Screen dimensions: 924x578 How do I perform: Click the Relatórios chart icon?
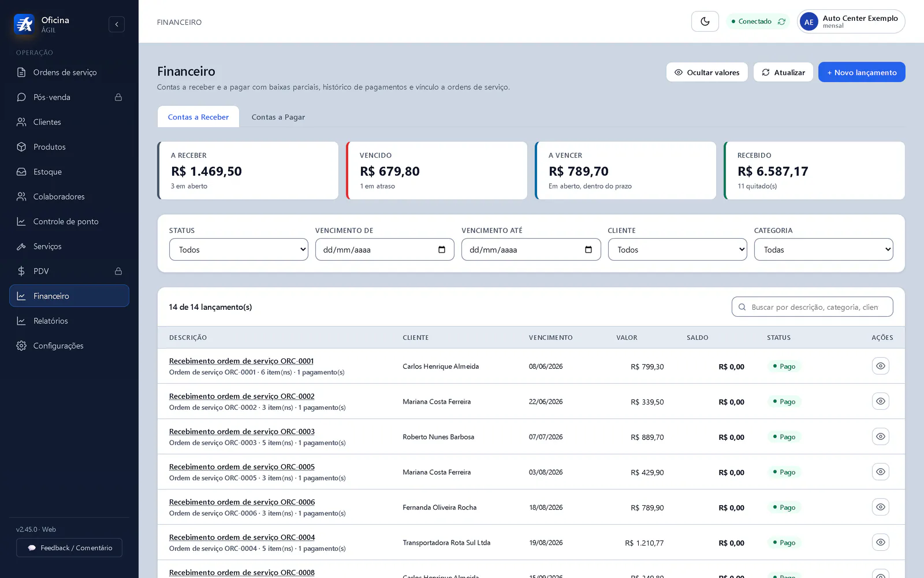(21, 321)
